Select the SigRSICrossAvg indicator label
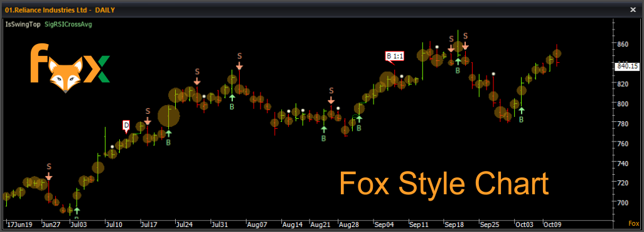Viewport: 644px width, 232px height. (68, 25)
